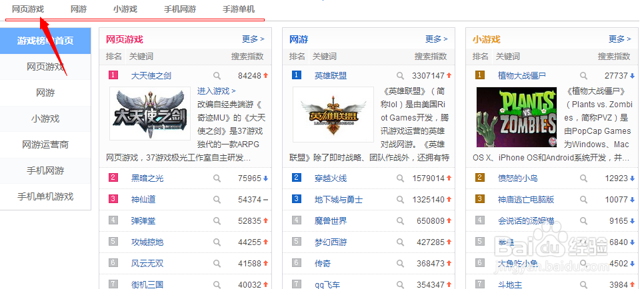Select 网游 in the left sidebar

point(45,93)
